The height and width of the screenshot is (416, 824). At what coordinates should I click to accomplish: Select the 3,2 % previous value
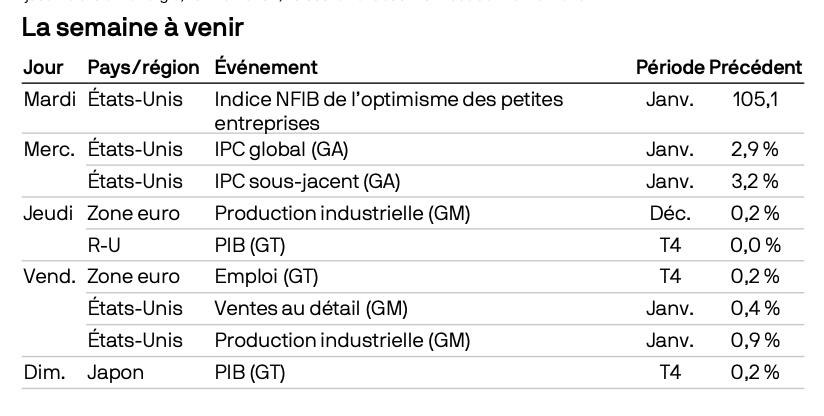pos(755,181)
